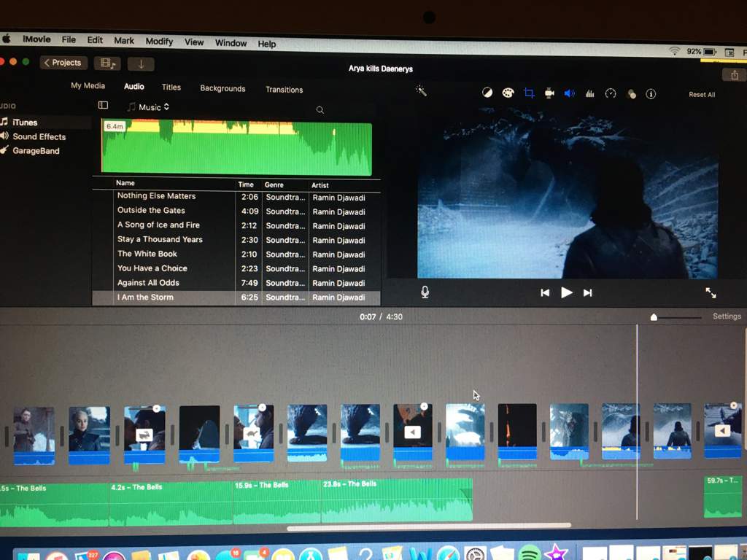Select the song Stay a Thousand Years

[x=236, y=239]
